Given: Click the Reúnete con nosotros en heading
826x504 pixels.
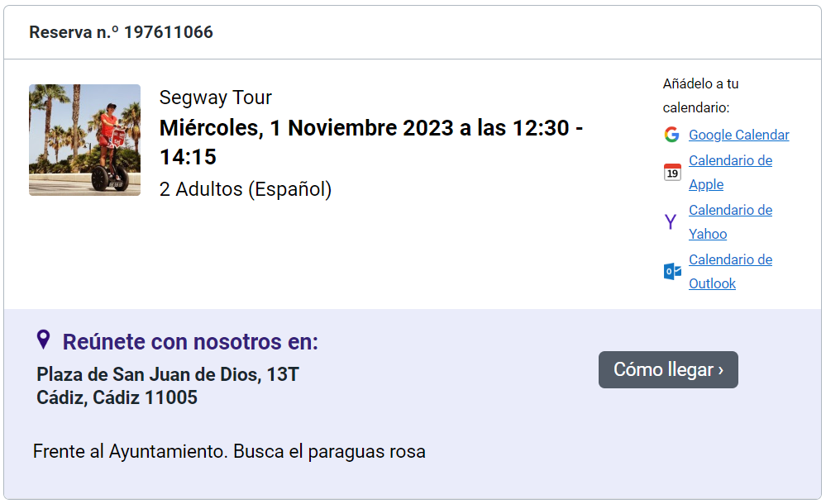Looking at the screenshot, I should [x=190, y=342].
